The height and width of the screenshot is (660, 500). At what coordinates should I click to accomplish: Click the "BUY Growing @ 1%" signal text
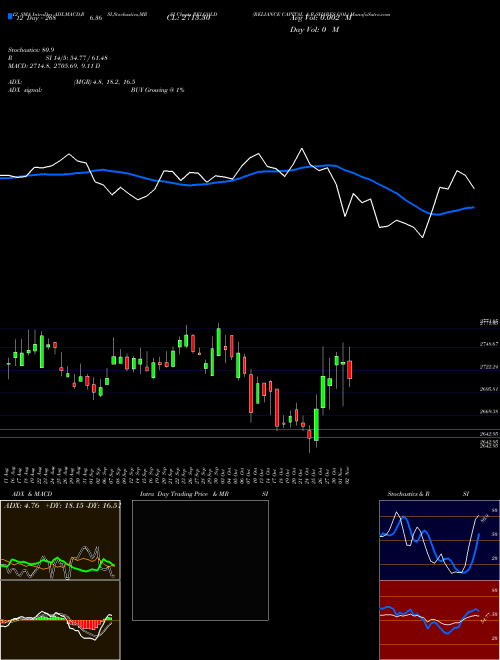[157, 90]
